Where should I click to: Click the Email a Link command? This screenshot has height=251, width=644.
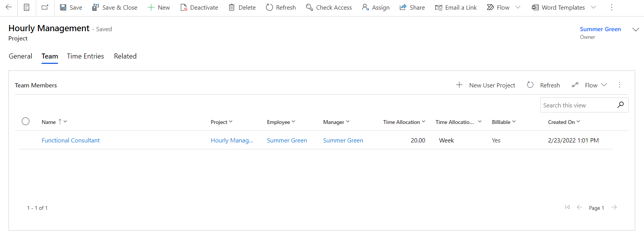456,7
